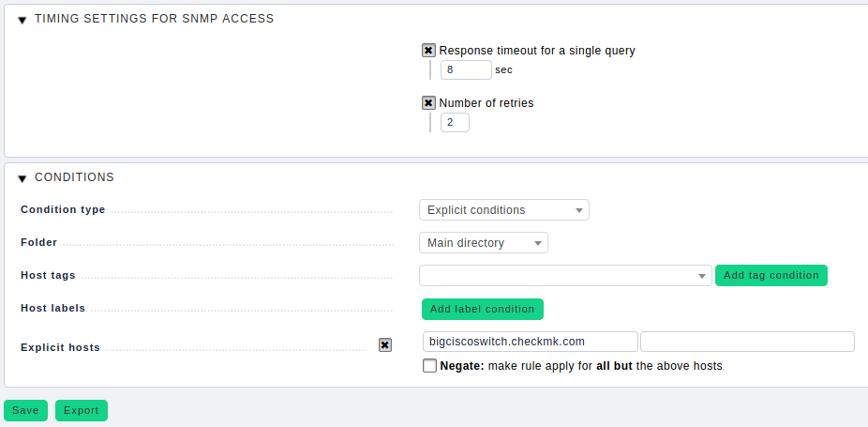Click the bigciscoswitch.checkmk.com host field
The height and width of the screenshot is (427, 868).
pos(531,342)
